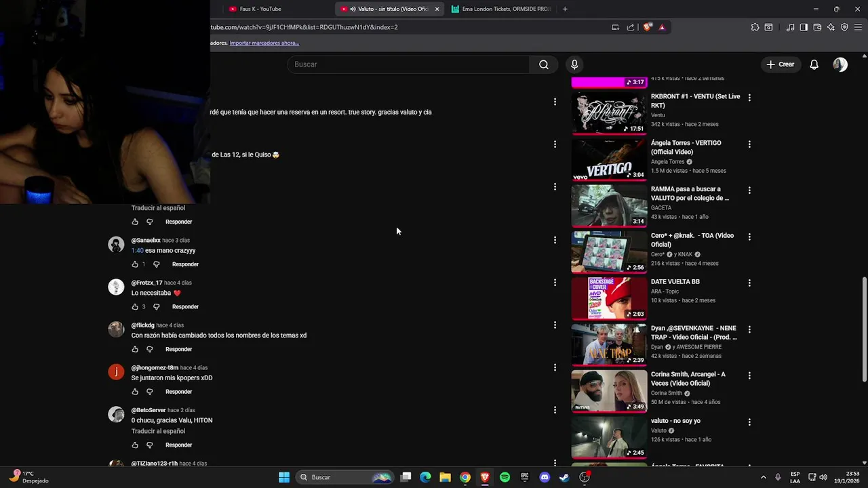This screenshot has width=868, height=488.
Task: Open the Brave VPN shield icon
Action: (x=844, y=27)
